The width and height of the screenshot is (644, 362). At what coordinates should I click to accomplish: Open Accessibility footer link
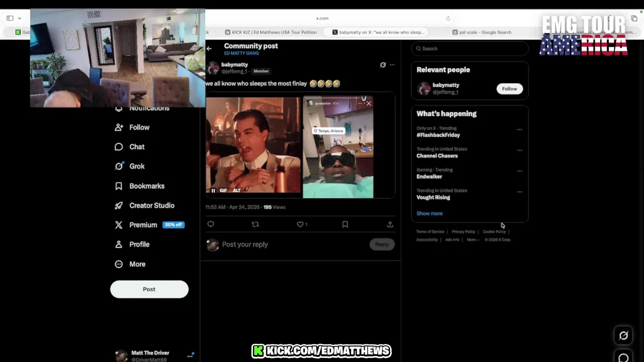click(427, 240)
